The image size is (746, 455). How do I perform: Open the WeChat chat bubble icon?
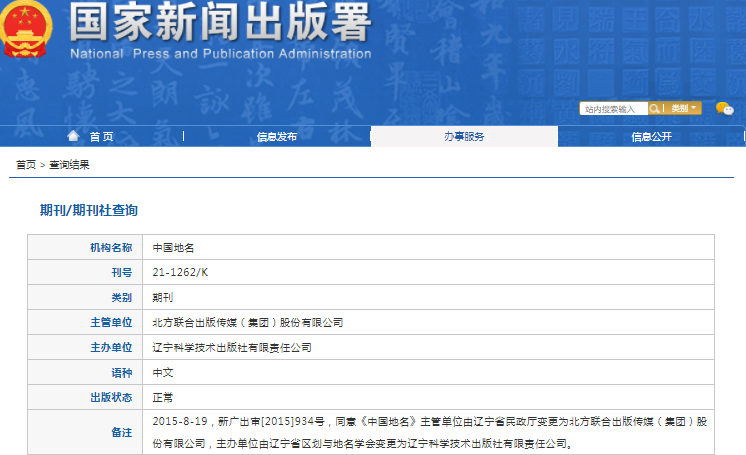pyautogui.click(x=725, y=108)
